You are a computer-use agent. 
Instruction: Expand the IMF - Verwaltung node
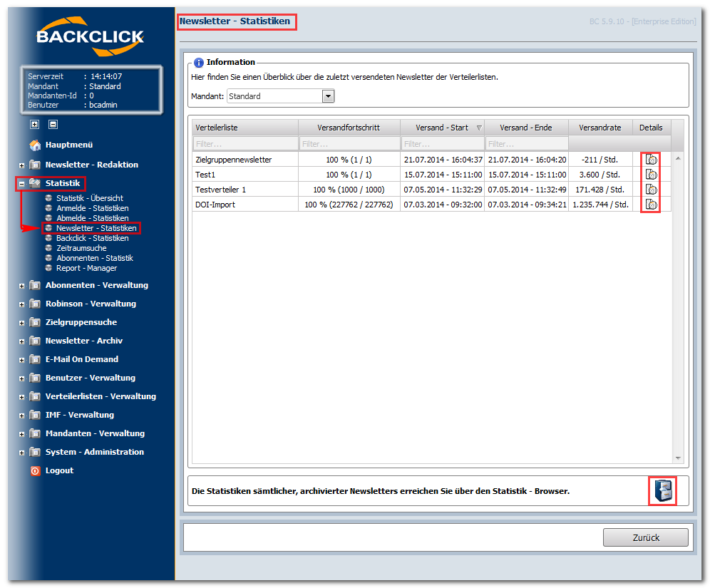tap(21, 416)
